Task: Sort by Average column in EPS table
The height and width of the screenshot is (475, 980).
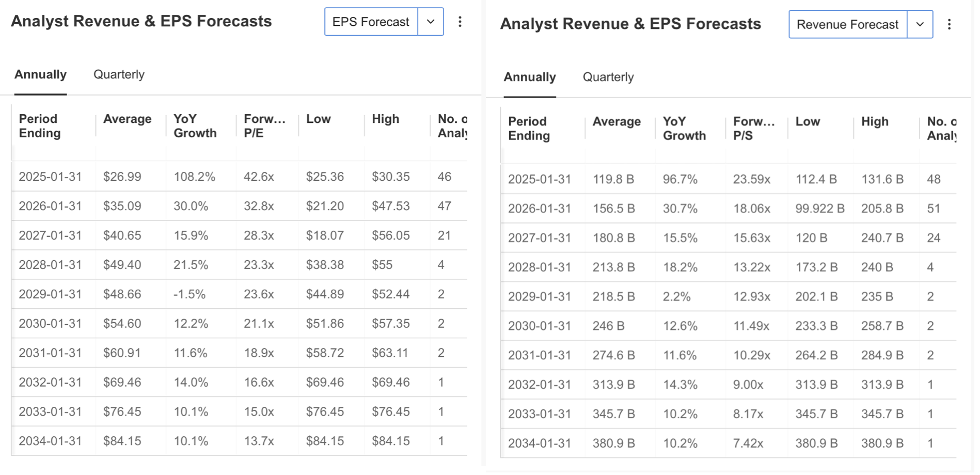Action: 127,119
